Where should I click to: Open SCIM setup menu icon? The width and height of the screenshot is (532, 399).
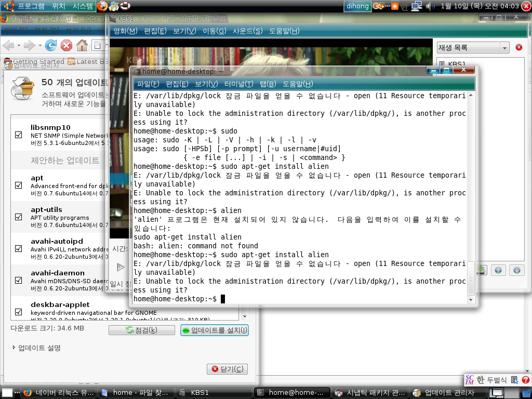pyautogui.click(x=514, y=380)
